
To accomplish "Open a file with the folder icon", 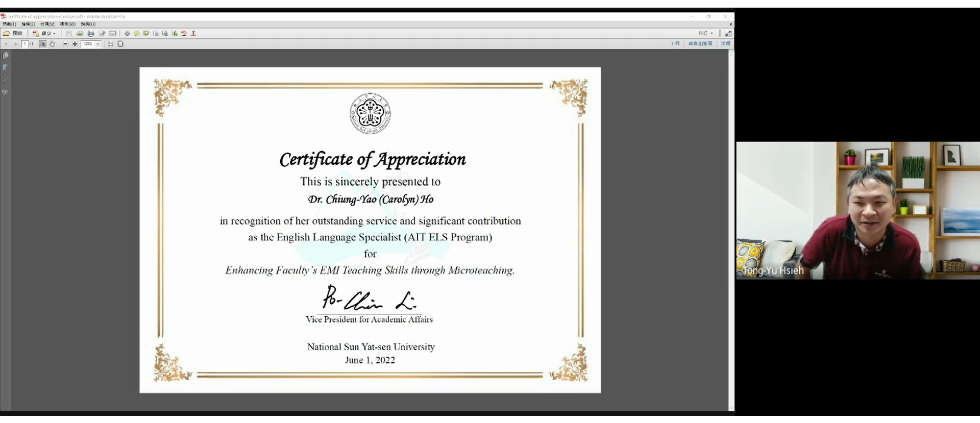I will [6, 33].
